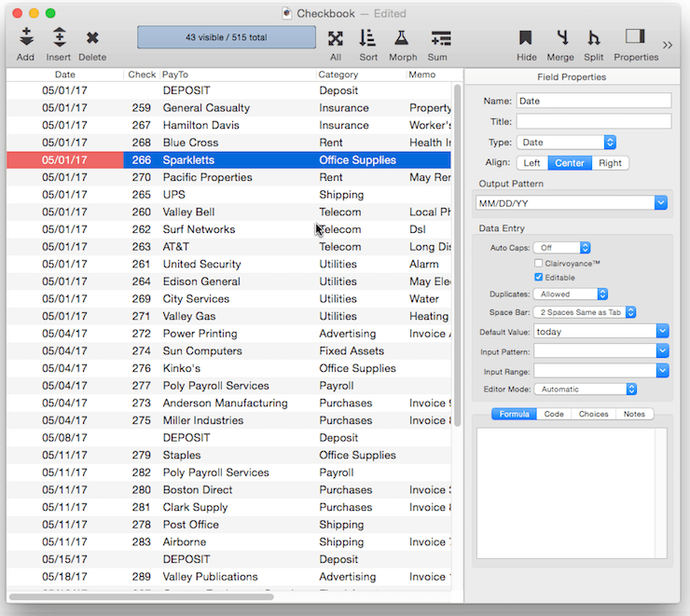The image size is (690, 616).
Task: Open the Space Bar dropdown
Action: (x=585, y=312)
